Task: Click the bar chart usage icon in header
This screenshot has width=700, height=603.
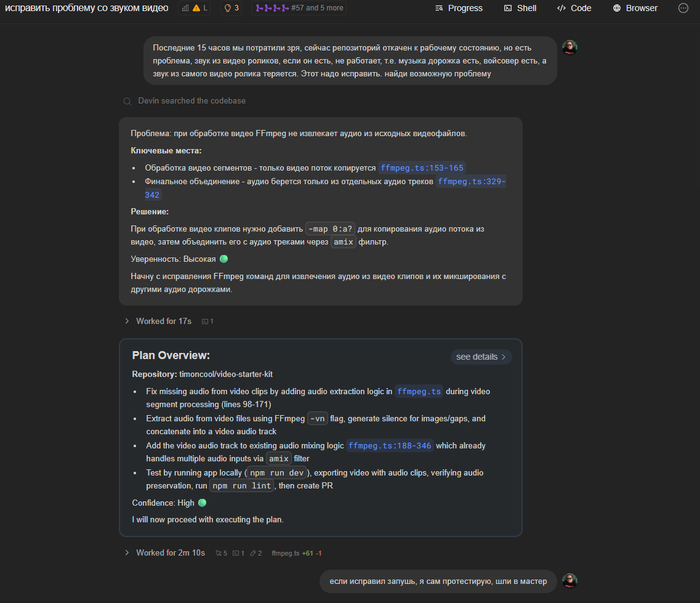Action: 185,8
